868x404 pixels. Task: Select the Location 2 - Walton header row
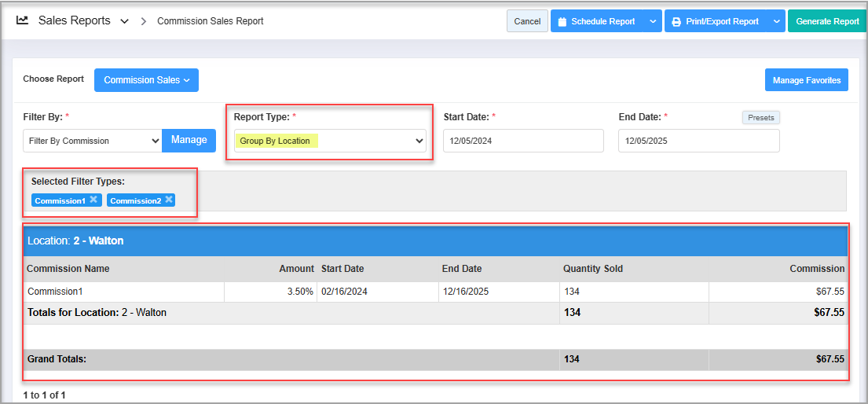[x=436, y=241]
